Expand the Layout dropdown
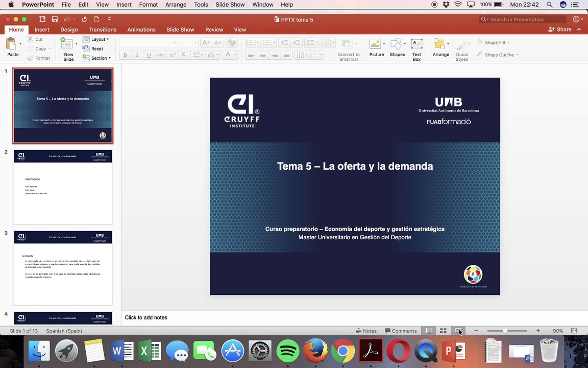Screen dimensions: 588x368 [x=95, y=39]
